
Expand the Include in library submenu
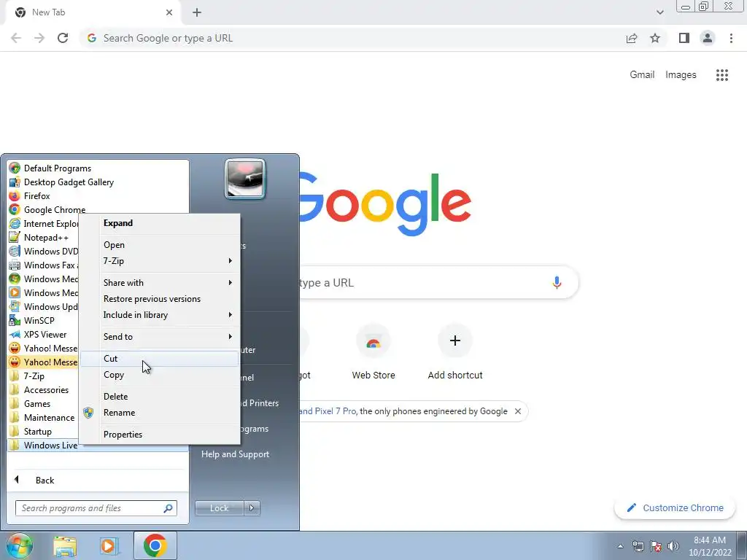(160, 315)
